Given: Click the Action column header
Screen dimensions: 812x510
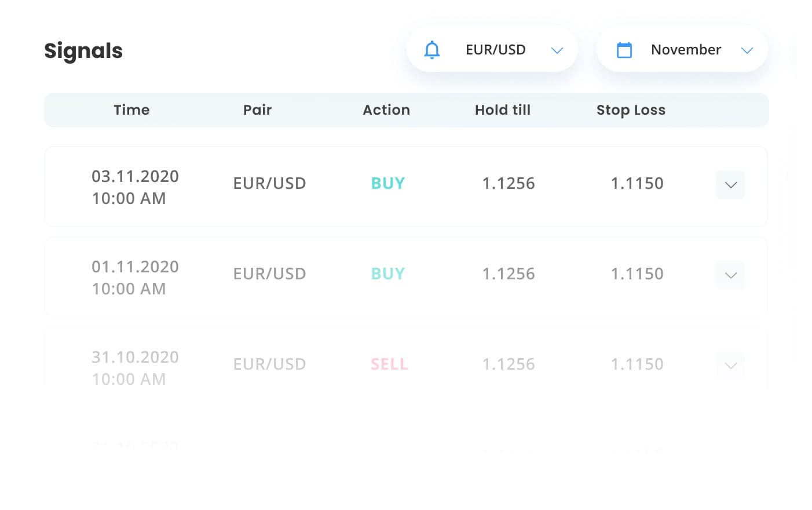Looking at the screenshot, I should tap(386, 110).
